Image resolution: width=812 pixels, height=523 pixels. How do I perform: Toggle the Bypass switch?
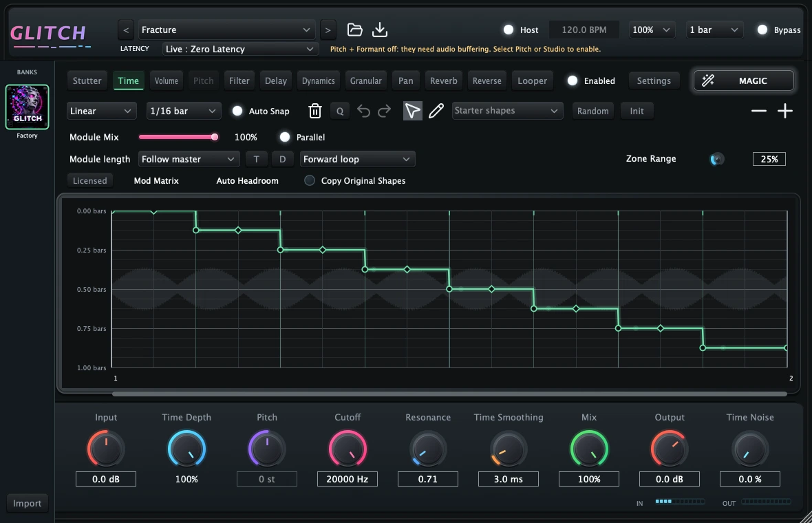(762, 30)
